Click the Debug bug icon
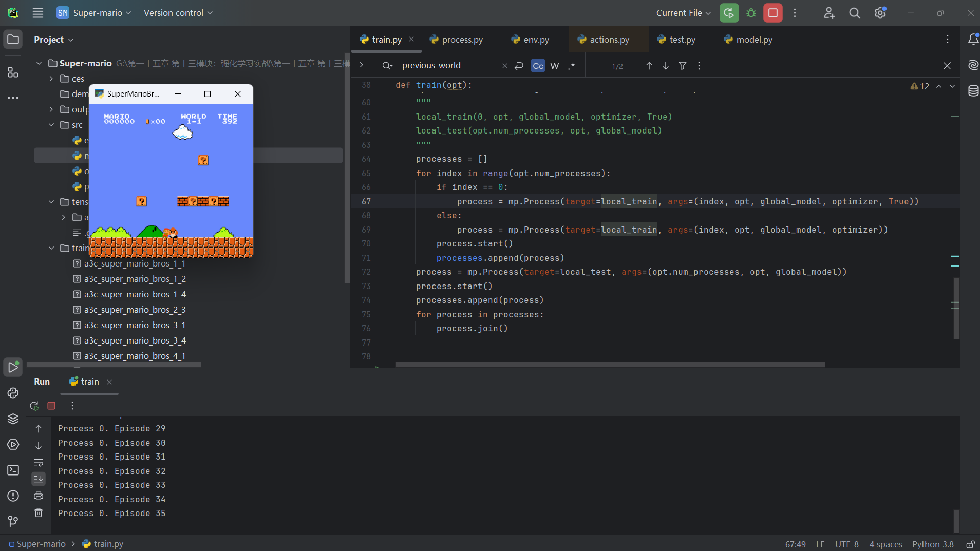The image size is (980, 551). (751, 13)
